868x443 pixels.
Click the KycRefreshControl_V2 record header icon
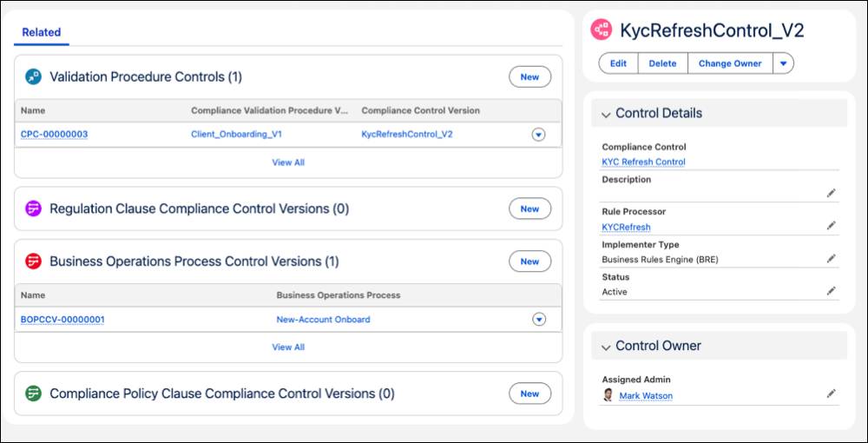(602, 30)
